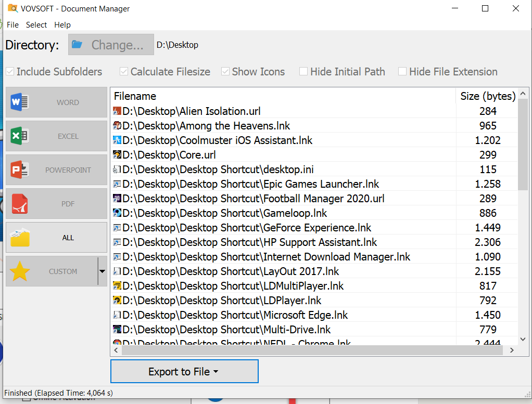Click the Excel filter icon

coord(20,136)
